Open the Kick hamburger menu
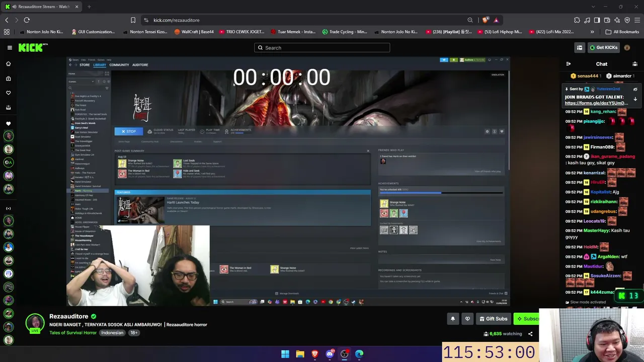The height and width of the screenshot is (362, 644). (10, 48)
